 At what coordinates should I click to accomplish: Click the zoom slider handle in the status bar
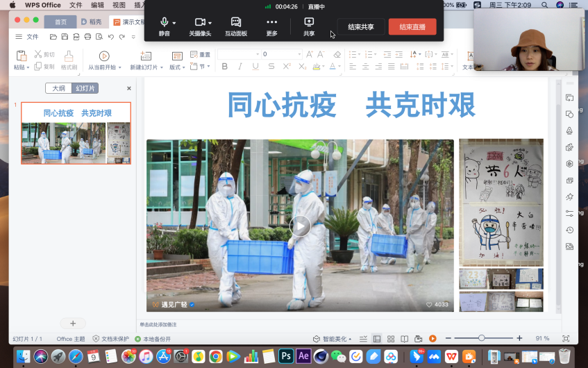click(x=482, y=338)
